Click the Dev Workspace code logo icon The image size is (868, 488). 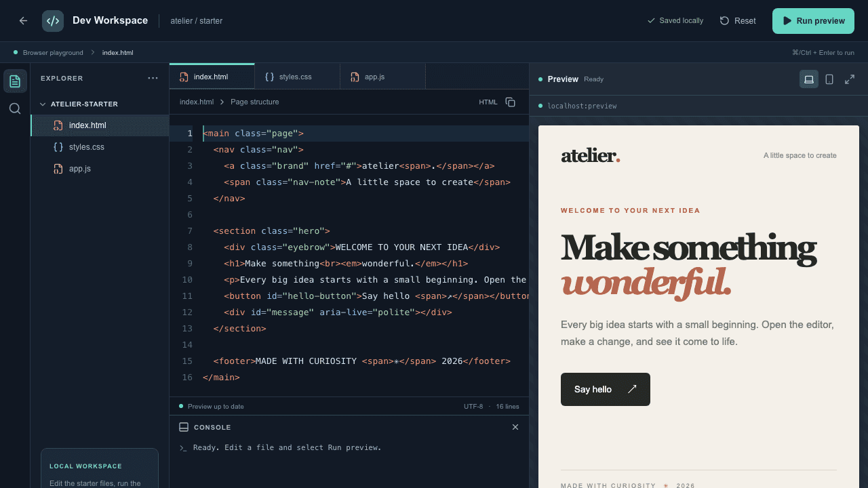53,21
